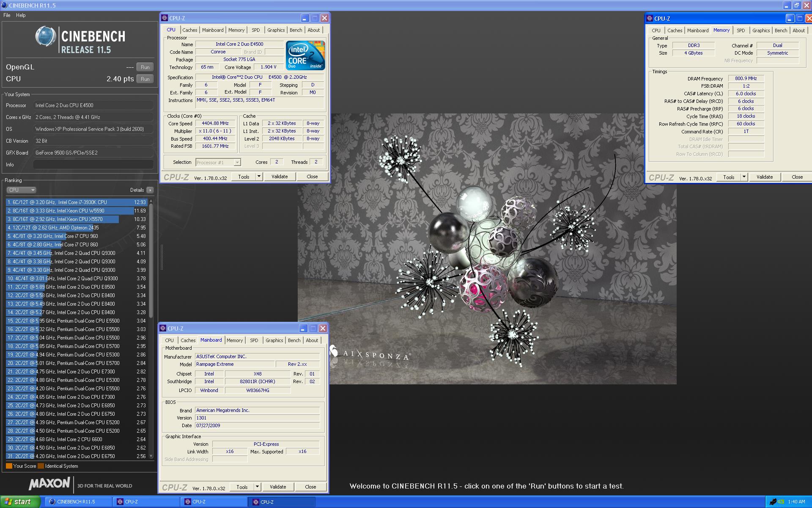Click the CAS# Latency 6.0 clocks value

pos(746,94)
